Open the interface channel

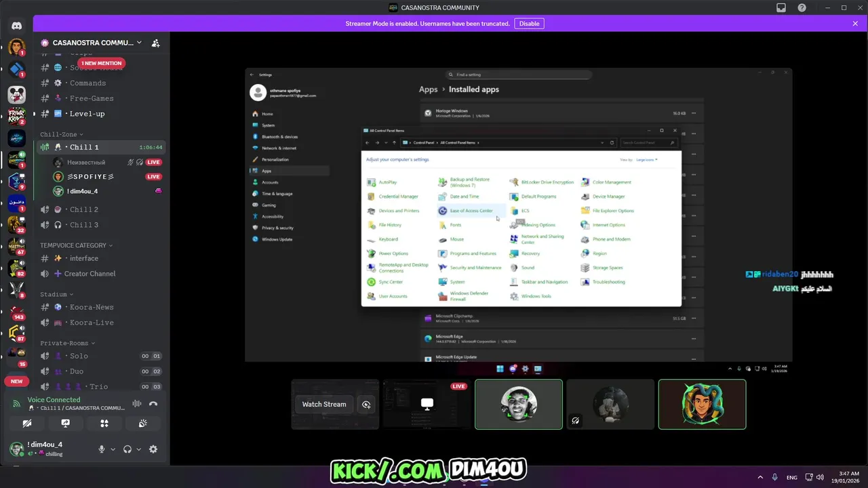point(100,258)
